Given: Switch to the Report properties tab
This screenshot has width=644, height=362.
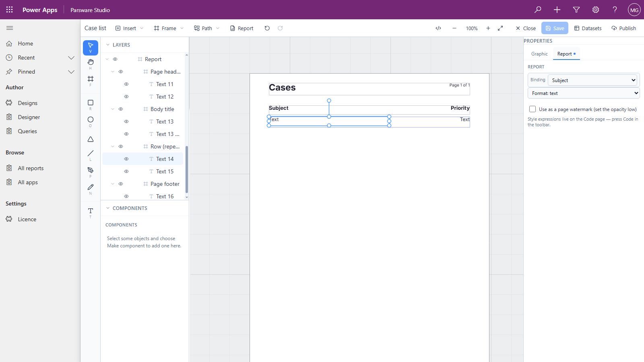Looking at the screenshot, I should pos(566,54).
